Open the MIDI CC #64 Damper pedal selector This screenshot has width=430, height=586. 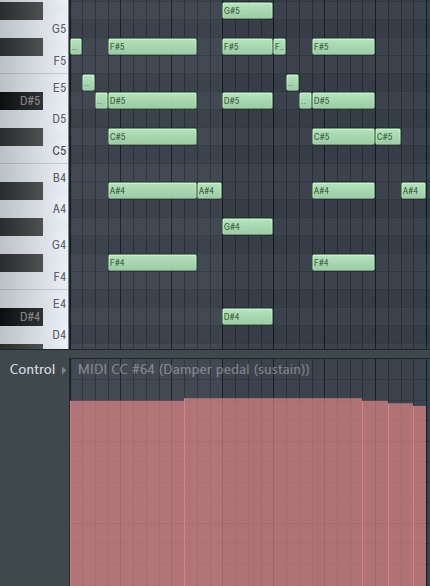coord(194,370)
